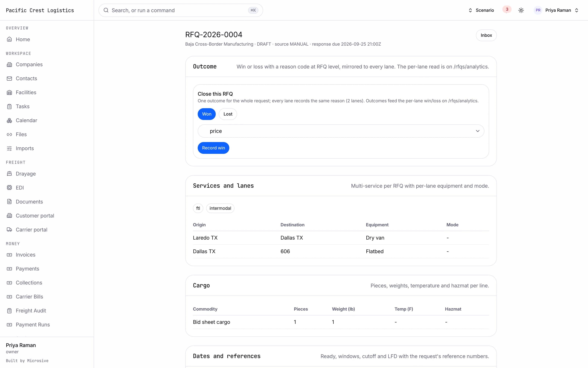Click the Pacific Crest Logistics title
This screenshot has width=588, height=368.
pos(40,10)
